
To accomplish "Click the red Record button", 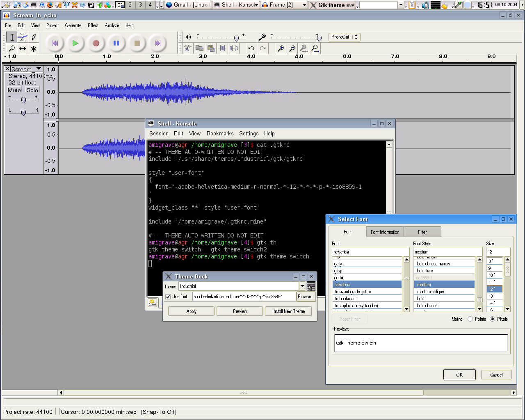I will tap(96, 43).
